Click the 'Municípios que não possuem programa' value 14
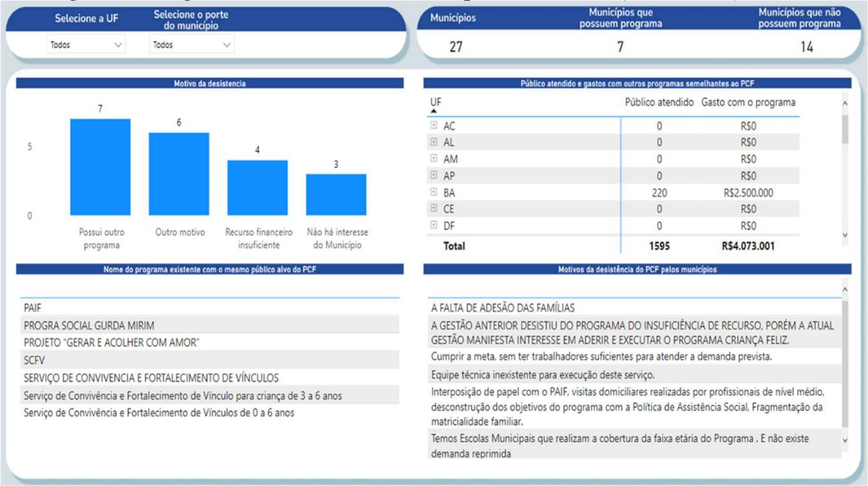 pos(806,47)
